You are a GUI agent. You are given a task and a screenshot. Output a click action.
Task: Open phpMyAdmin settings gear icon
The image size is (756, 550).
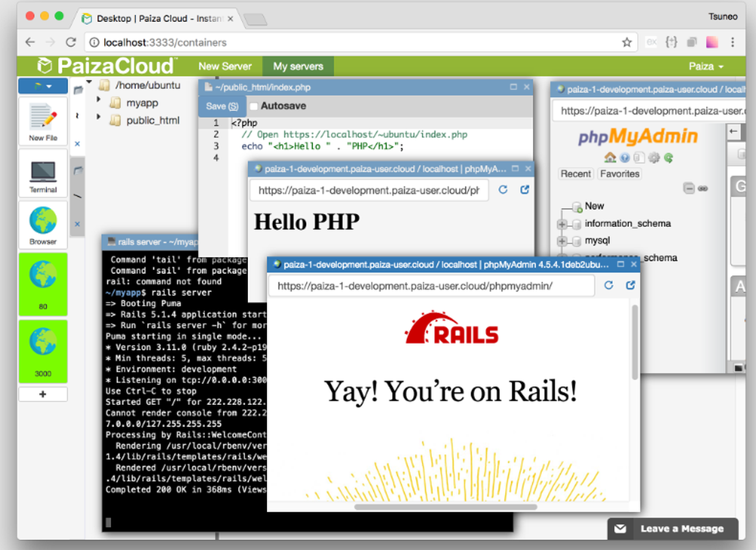[x=654, y=158]
